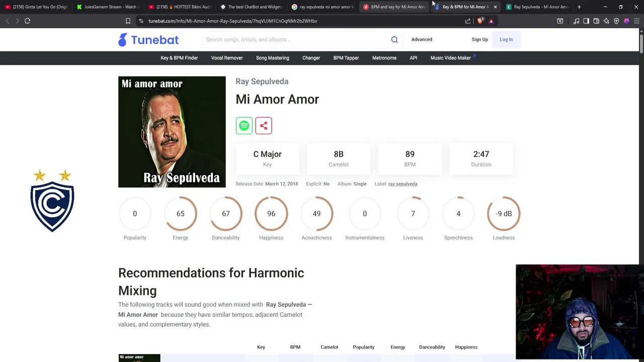Click the C Major key card

point(268,158)
